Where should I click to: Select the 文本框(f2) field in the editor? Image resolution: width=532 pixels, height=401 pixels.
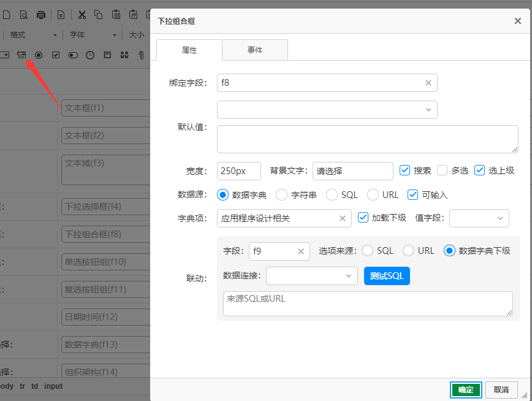tap(105, 136)
